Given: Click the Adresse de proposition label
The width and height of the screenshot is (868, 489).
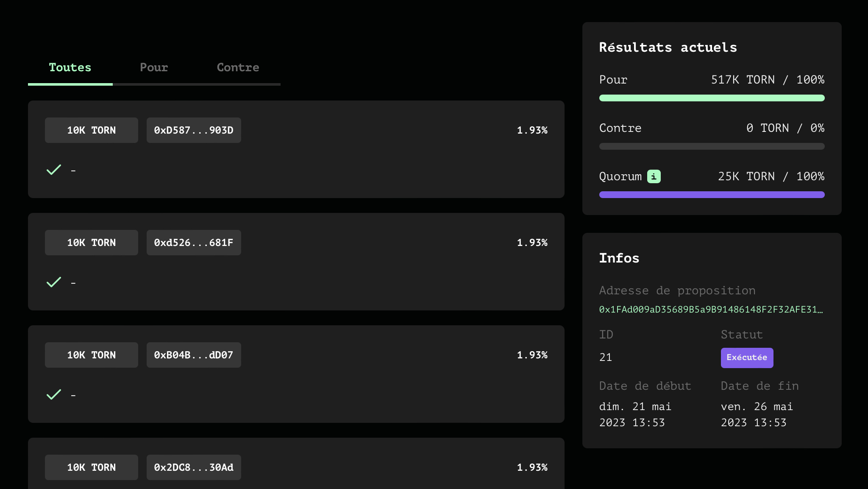Looking at the screenshot, I should (x=677, y=291).
